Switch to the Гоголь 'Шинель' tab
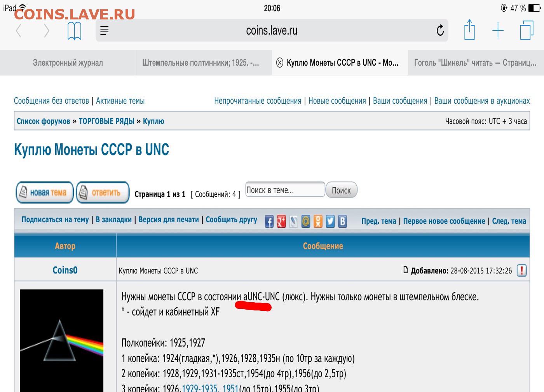The image size is (544, 392). pyautogui.click(x=476, y=63)
